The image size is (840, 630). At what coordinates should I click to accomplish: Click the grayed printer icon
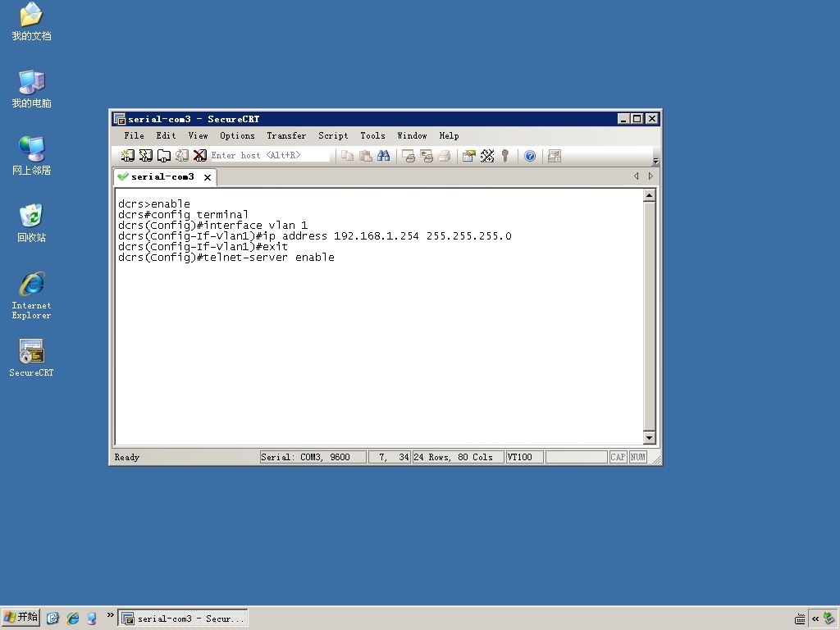(x=444, y=156)
